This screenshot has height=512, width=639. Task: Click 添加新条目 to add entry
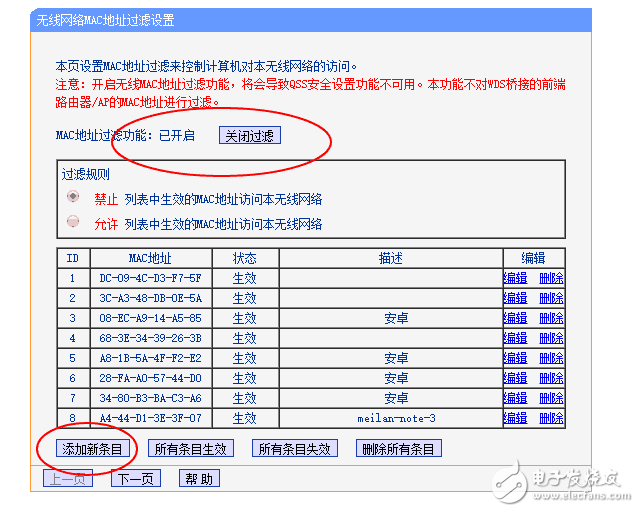pyautogui.click(x=89, y=449)
